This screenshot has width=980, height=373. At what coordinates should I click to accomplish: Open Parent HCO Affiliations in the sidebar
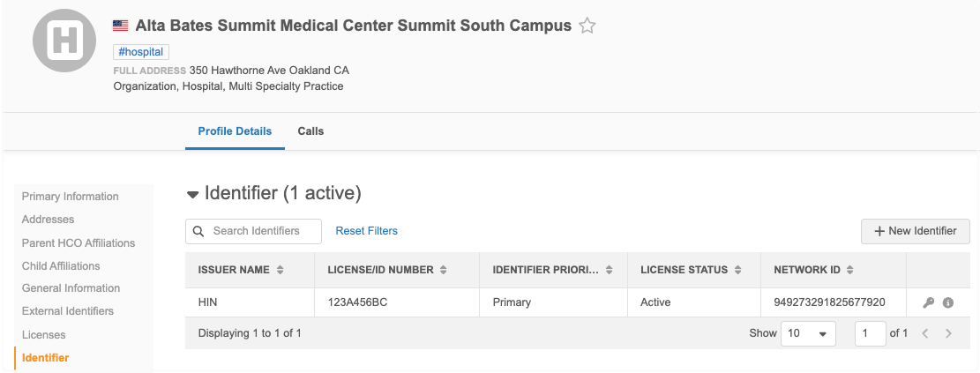click(79, 243)
